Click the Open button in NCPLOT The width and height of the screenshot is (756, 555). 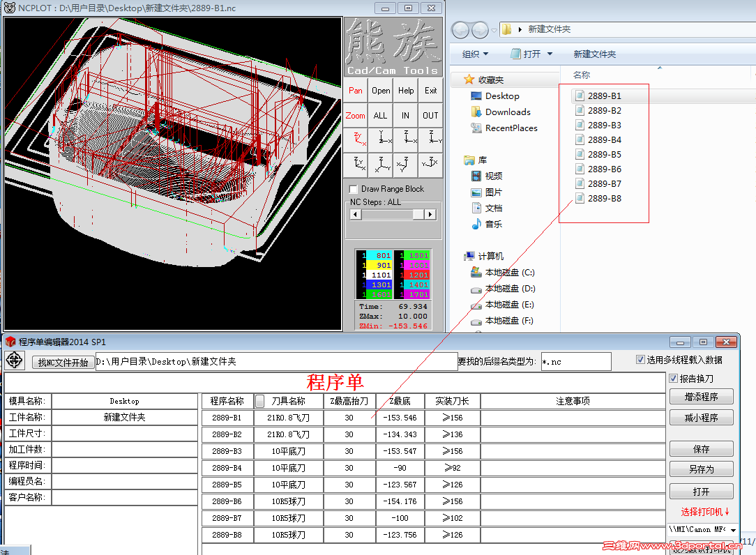click(380, 90)
